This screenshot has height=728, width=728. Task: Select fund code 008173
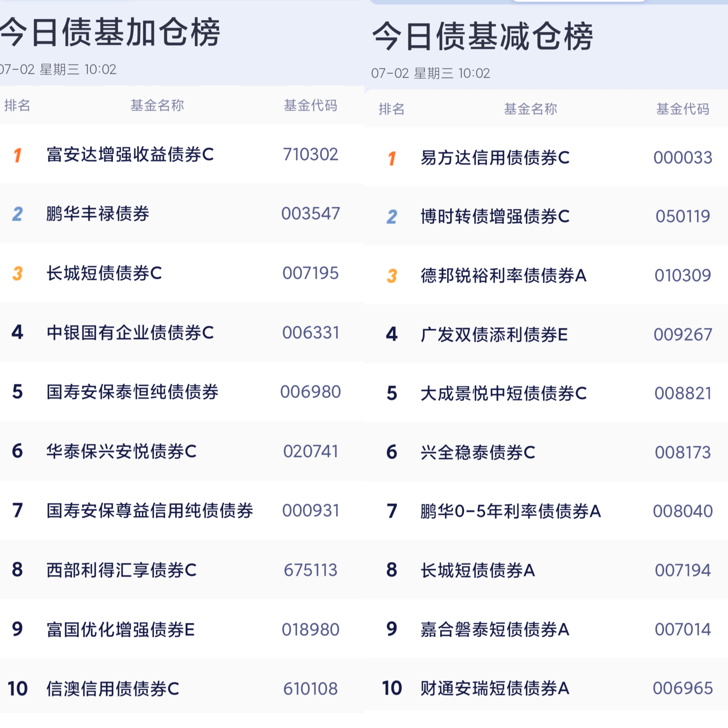point(683,452)
